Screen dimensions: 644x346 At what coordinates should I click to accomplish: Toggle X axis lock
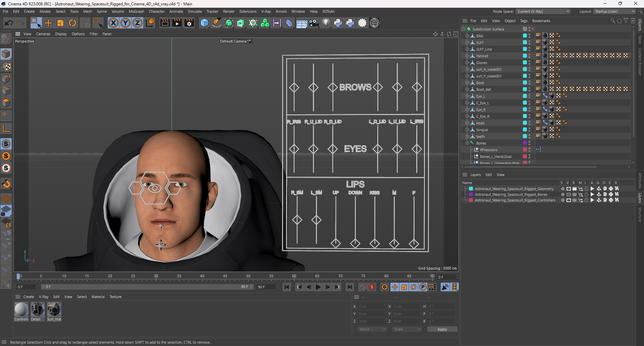click(113, 23)
